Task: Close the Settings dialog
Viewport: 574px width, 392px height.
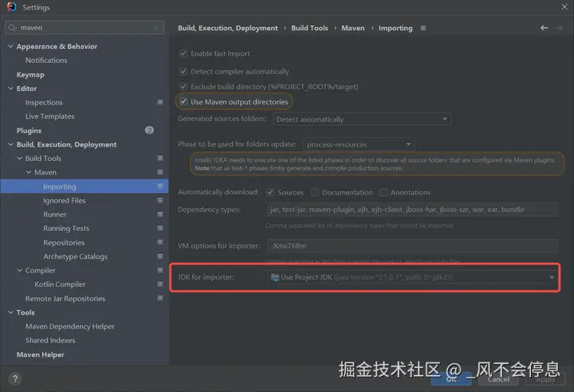Action: click(x=564, y=7)
